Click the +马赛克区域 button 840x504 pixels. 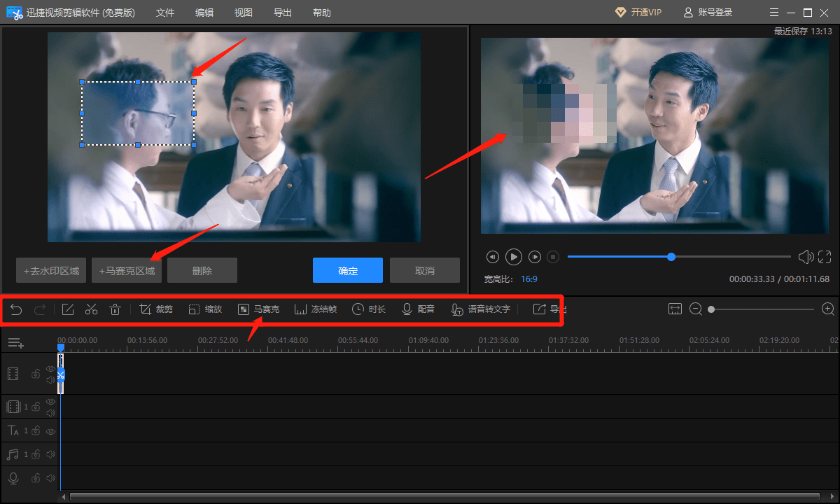pos(127,270)
